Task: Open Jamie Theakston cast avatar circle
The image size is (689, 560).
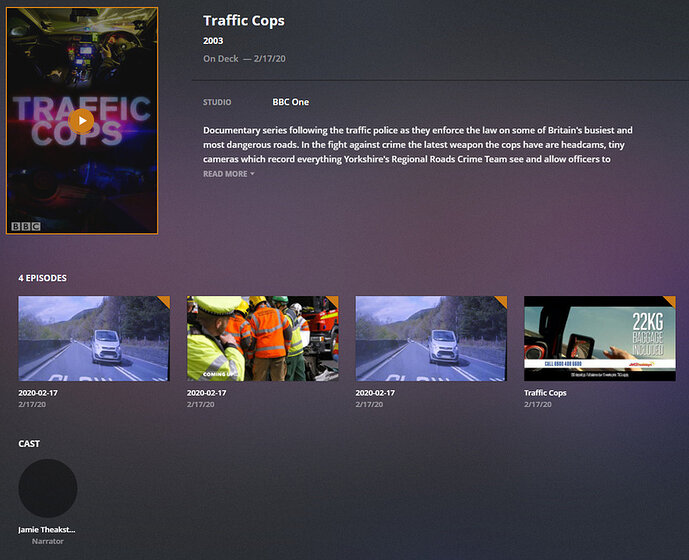Action: 48,488
